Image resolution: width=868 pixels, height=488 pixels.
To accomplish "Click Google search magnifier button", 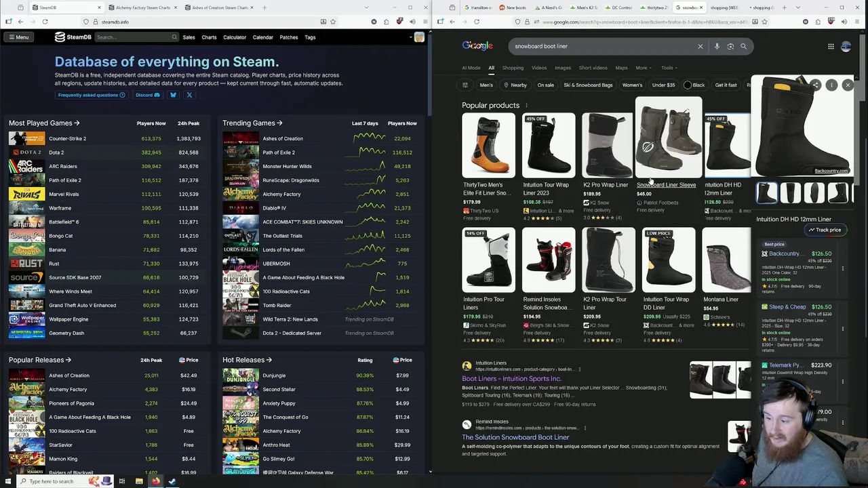I will coord(744,46).
